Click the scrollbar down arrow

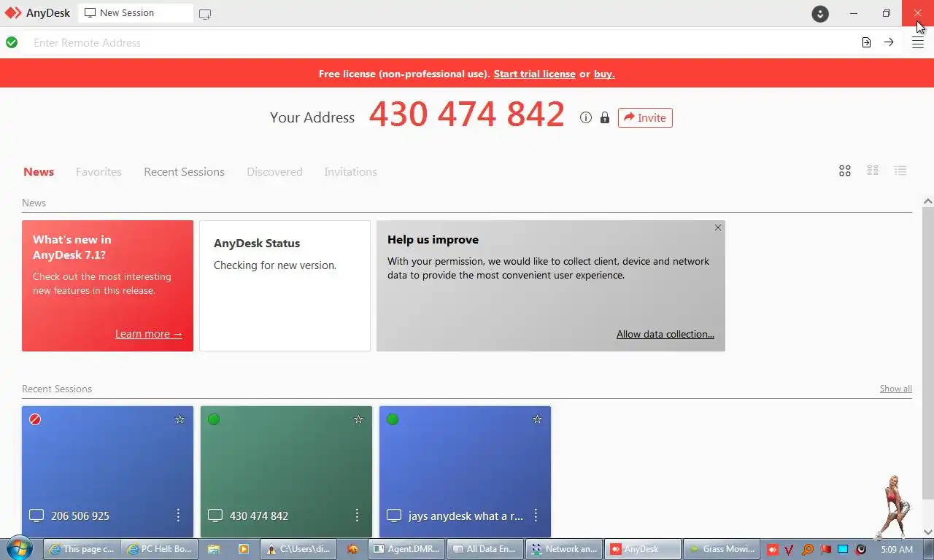pyautogui.click(x=927, y=532)
